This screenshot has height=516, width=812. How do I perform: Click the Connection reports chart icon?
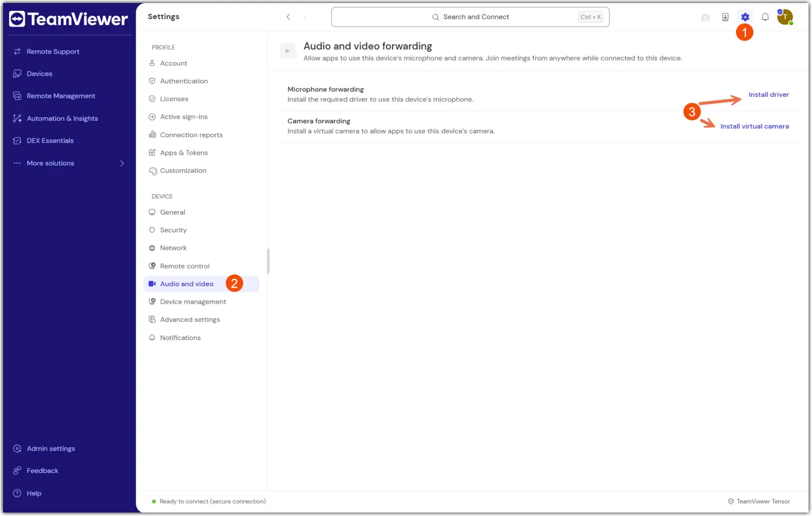tap(152, 135)
